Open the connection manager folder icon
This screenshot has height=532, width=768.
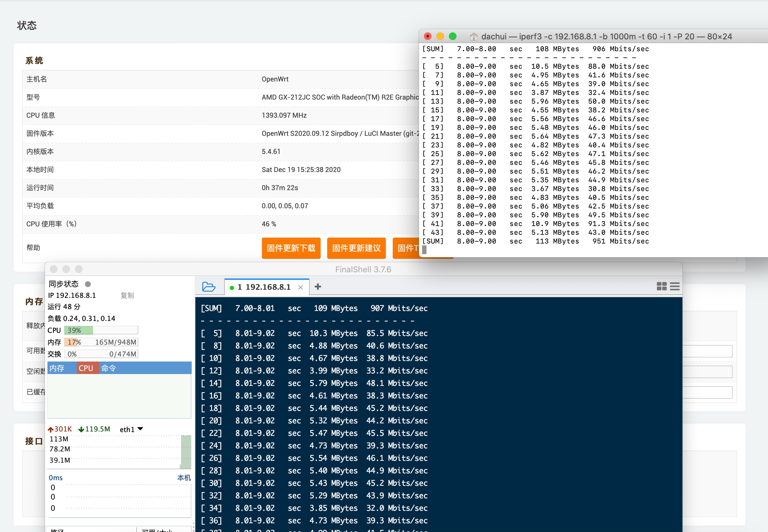pyautogui.click(x=209, y=287)
